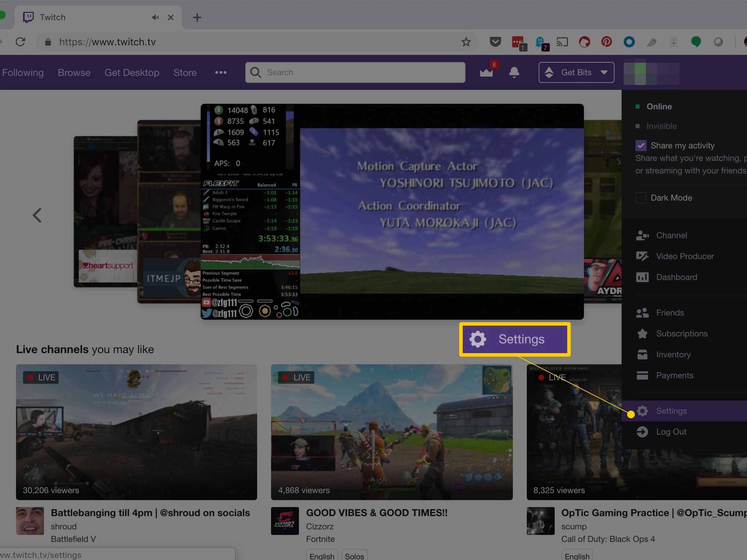The width and height of the screenshot is (747, 560).
Task: Click the user profile avatar menu
Action: tap(651, 73)
